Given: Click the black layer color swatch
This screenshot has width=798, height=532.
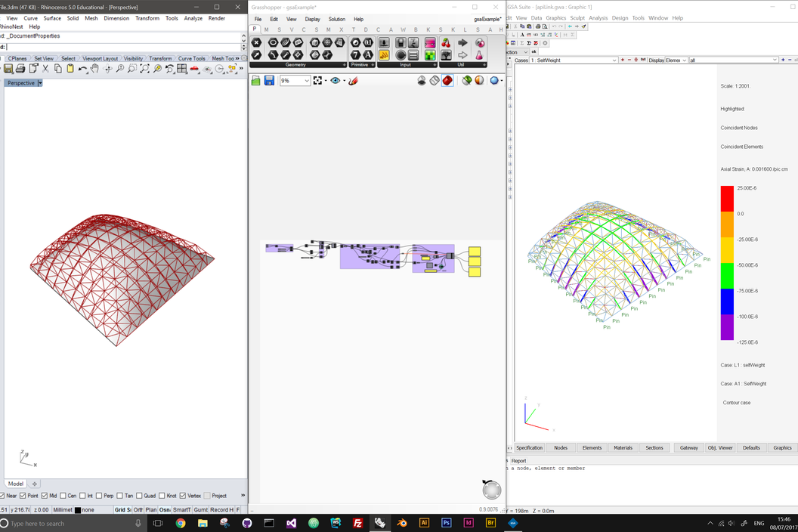Looking at the screenshot, I should [78, 510].
